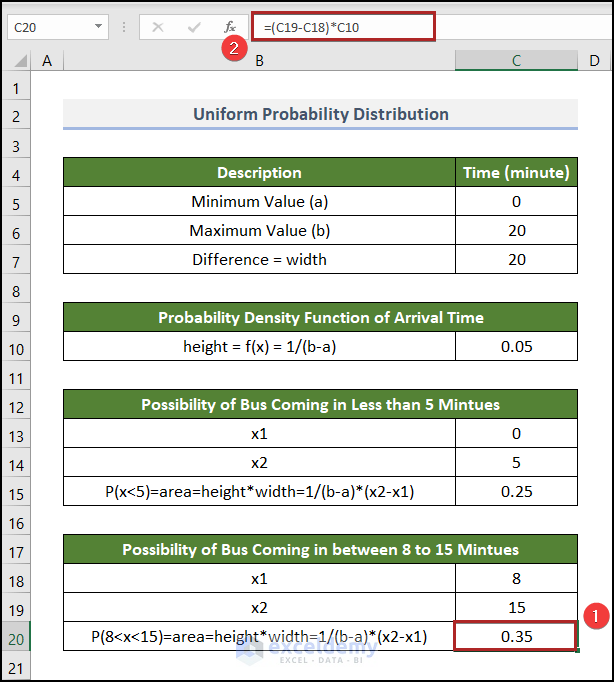Click the Select All corner triangle
614x682 pixels.
click(x=20, y=60)
